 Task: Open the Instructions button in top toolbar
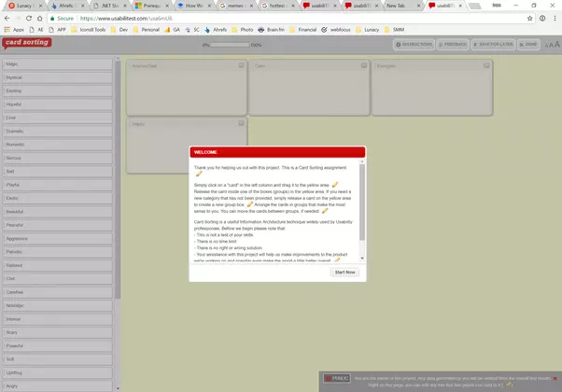[x=414, y=45]
